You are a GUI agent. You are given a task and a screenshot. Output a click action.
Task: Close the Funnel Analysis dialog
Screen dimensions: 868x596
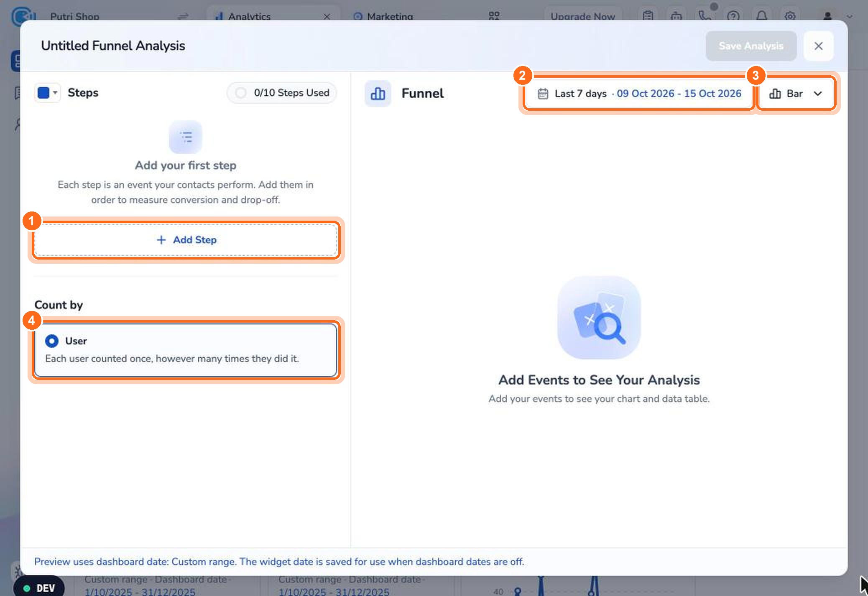point(818,46)
